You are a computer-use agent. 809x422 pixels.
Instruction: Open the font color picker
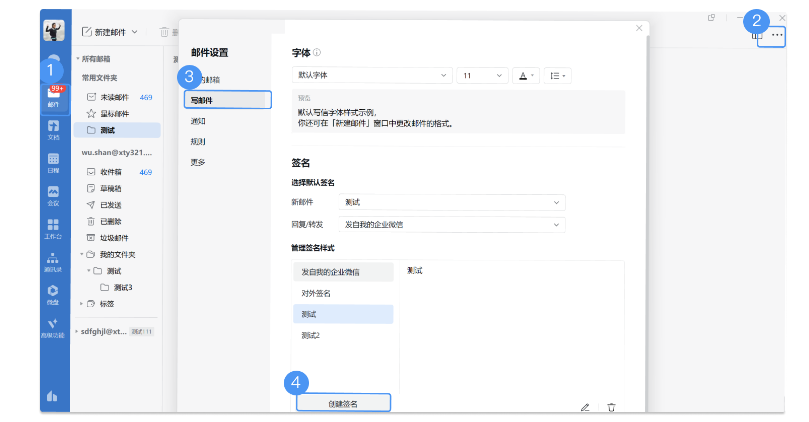pyautogui.click(x=525, y=75)
